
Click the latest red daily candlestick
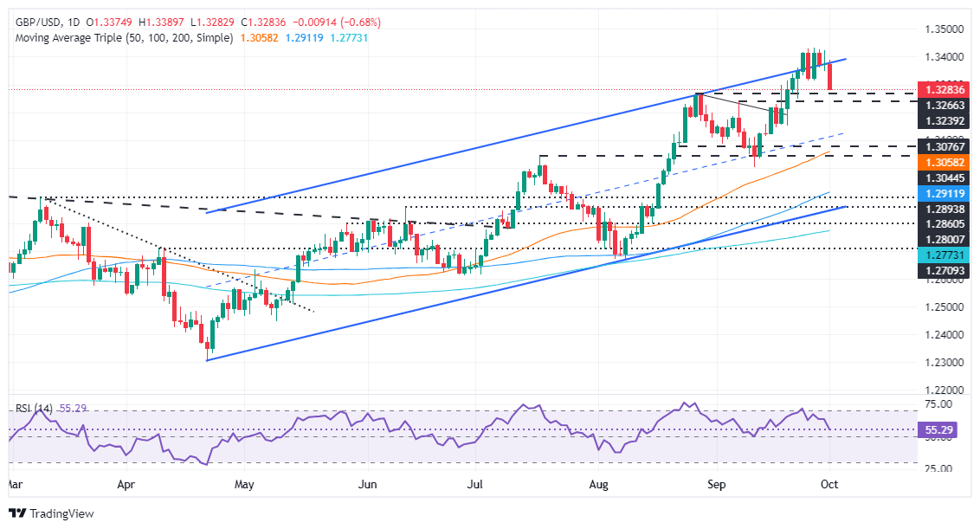(x=830, y=75)
